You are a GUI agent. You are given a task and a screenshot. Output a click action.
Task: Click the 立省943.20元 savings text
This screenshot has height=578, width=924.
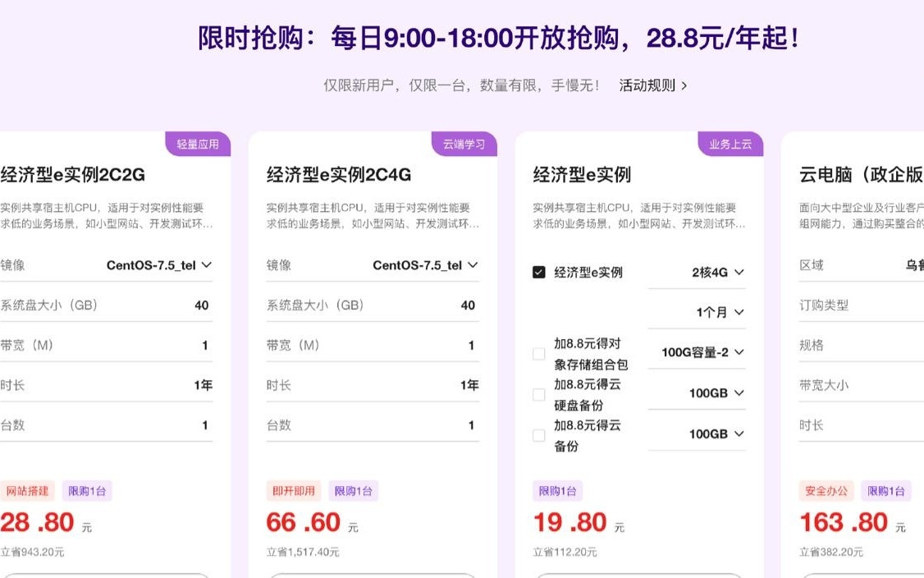tap(32, 552)
